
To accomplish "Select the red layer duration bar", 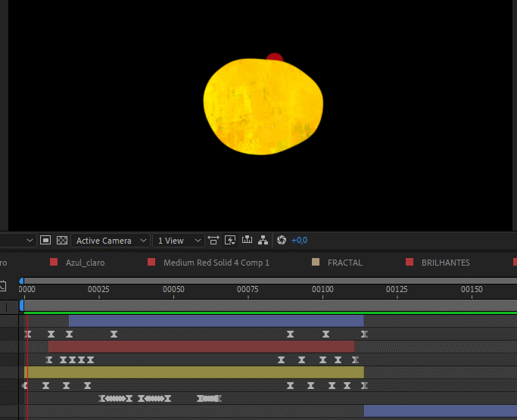I will coord(201,347).
